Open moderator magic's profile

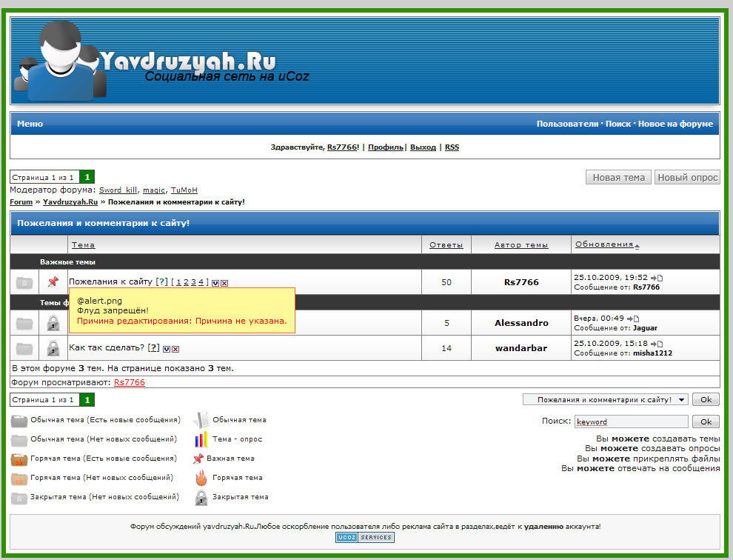tap(154, 190)
